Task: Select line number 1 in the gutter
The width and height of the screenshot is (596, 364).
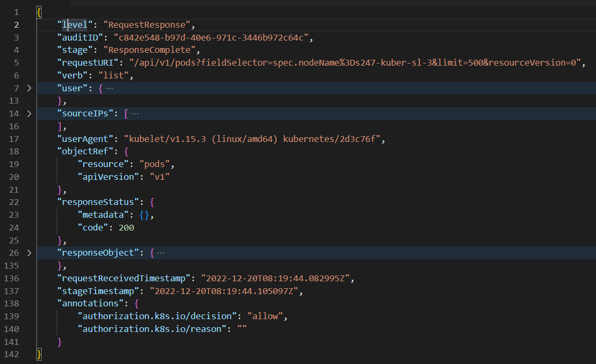Action: (x=15, y=12)
